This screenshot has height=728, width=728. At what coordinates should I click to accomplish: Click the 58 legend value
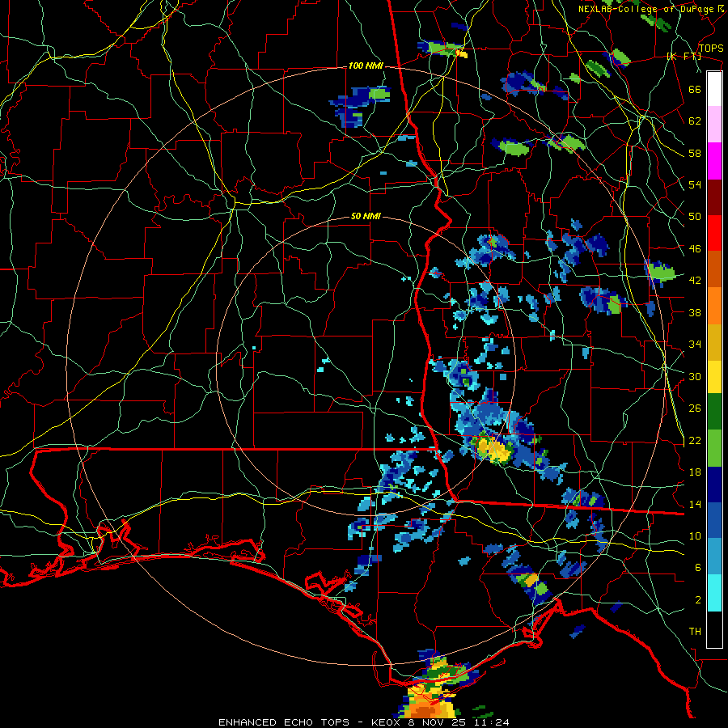[x=695, y=153]
